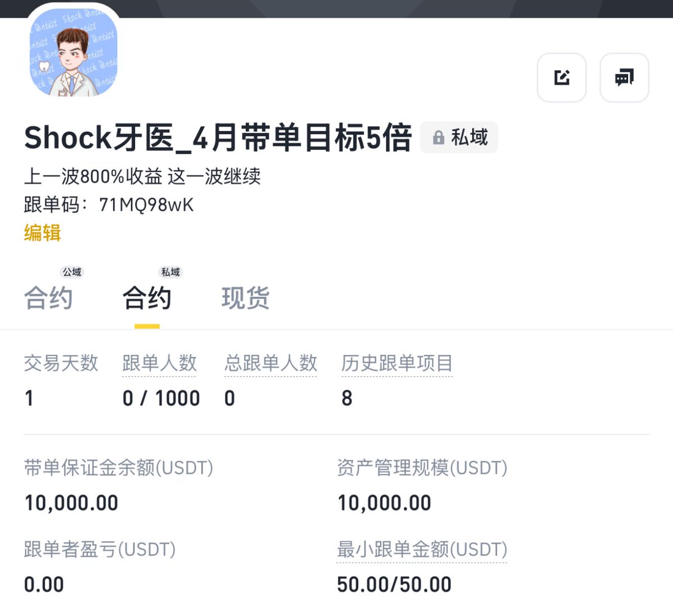Image resolution: width=673 pixels, height=616 pixels.
Task: Open the 现货 tab
Action: [x=246, y=297]
